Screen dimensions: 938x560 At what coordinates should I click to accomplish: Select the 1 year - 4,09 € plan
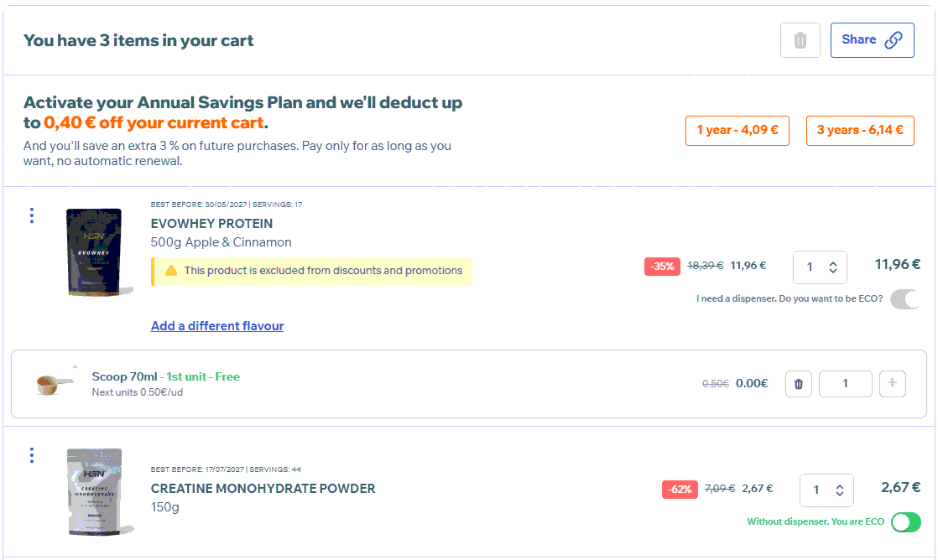(737, 131)
